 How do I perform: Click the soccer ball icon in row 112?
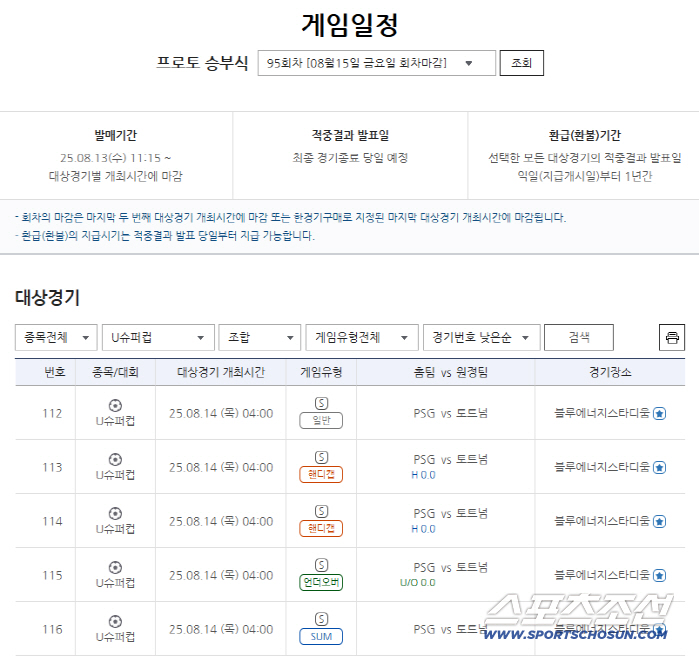click(x=115, y=405)
